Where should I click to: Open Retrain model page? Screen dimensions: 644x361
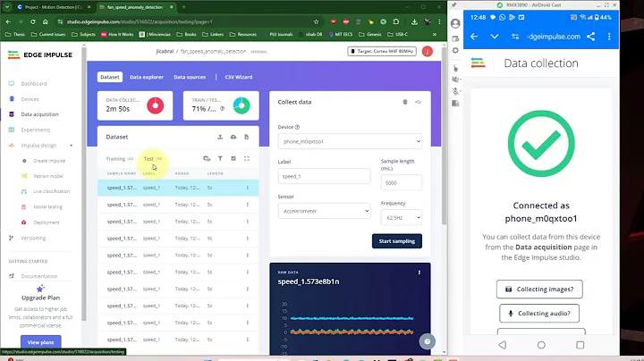(48, 176)
